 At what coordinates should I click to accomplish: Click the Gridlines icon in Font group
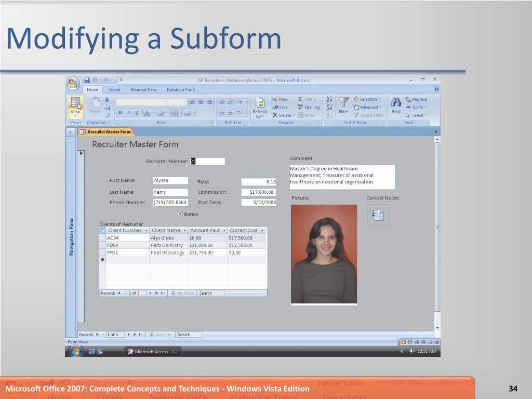point(175,113)
